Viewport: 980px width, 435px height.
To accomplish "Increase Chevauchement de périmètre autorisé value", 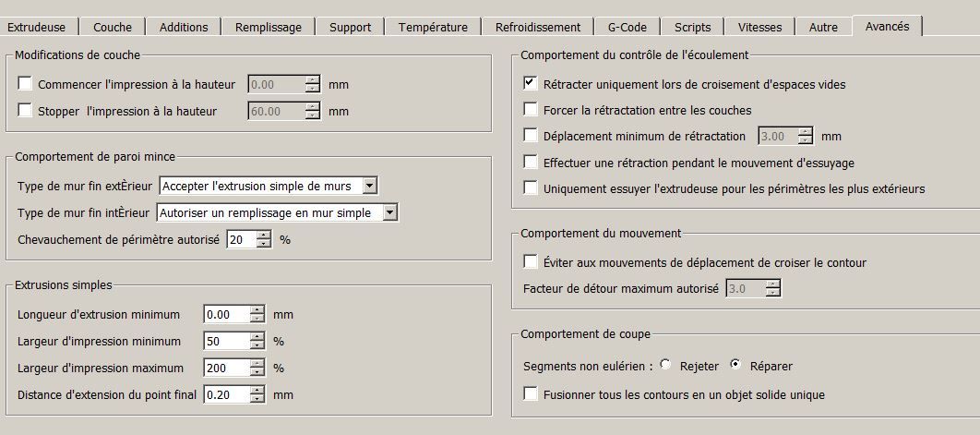I will [265, 235].
